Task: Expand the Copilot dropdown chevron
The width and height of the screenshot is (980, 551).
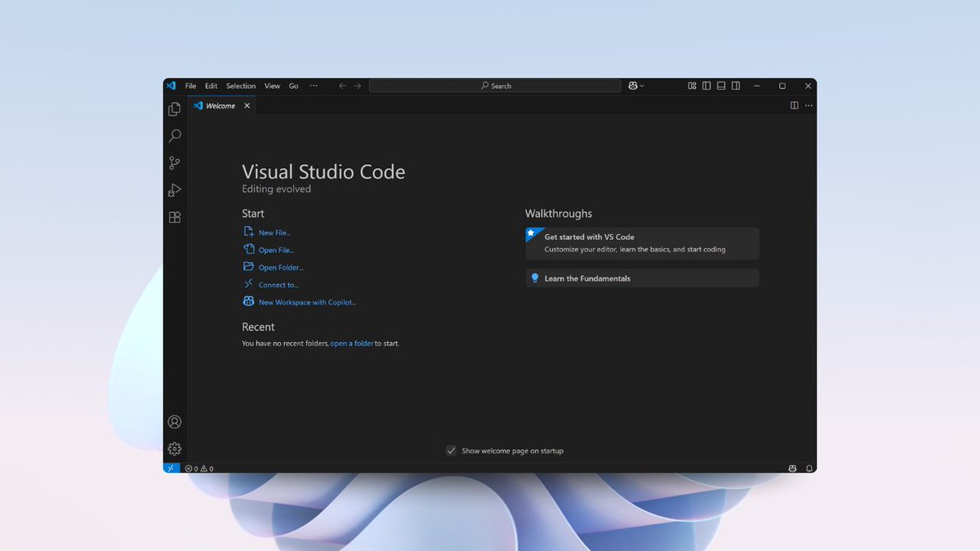Action: [642, 86]
